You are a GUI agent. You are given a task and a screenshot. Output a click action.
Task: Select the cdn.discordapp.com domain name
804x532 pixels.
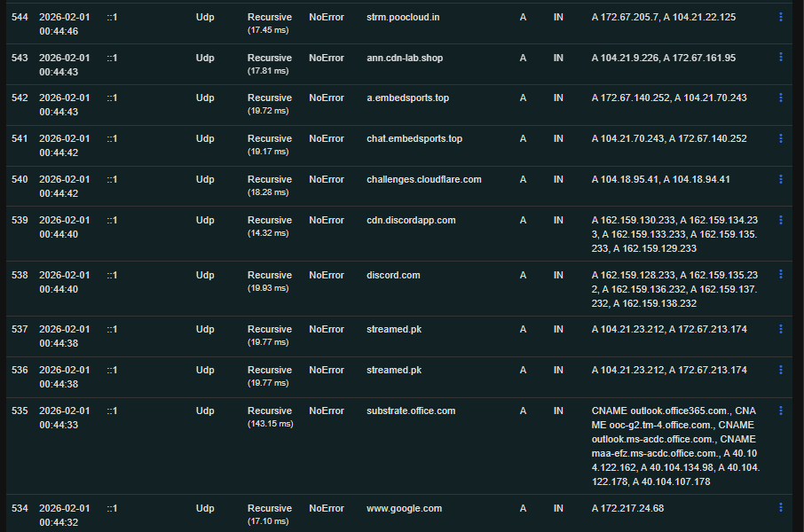pos(410,220)
